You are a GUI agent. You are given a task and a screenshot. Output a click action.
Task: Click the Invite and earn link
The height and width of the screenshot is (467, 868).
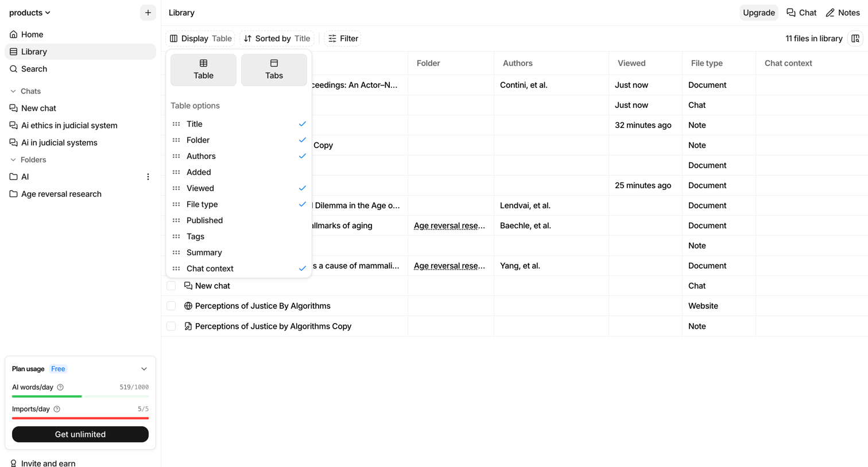pos(42,463)
